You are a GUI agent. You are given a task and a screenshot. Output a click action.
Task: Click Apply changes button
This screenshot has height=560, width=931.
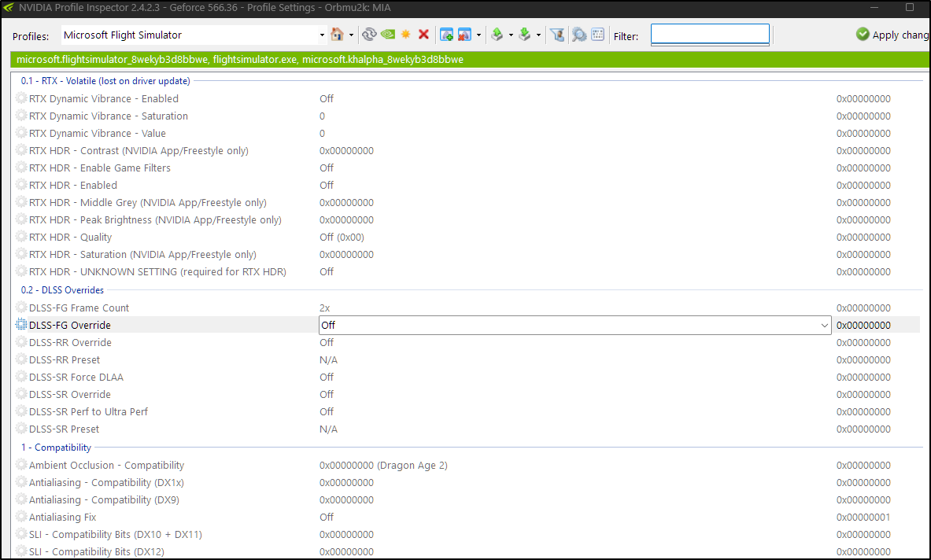click(x=893, y=35)
